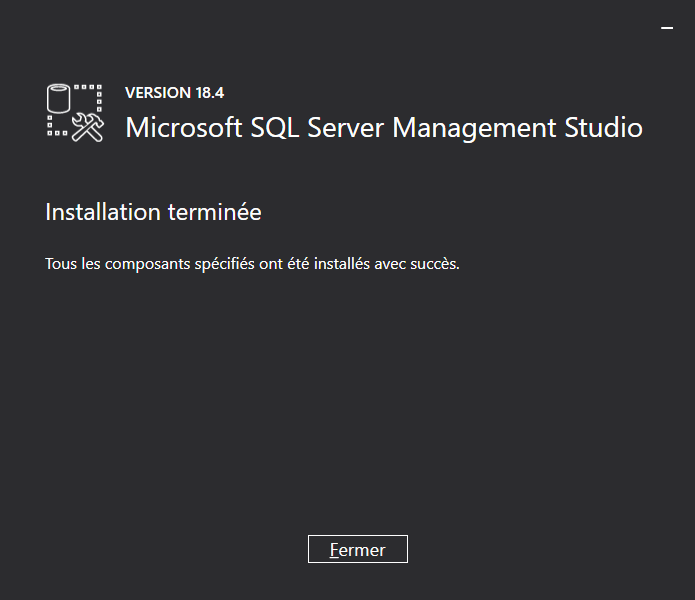
Task: Click the 'Tous les composants spécifiés' message
Action: (252, 264)
